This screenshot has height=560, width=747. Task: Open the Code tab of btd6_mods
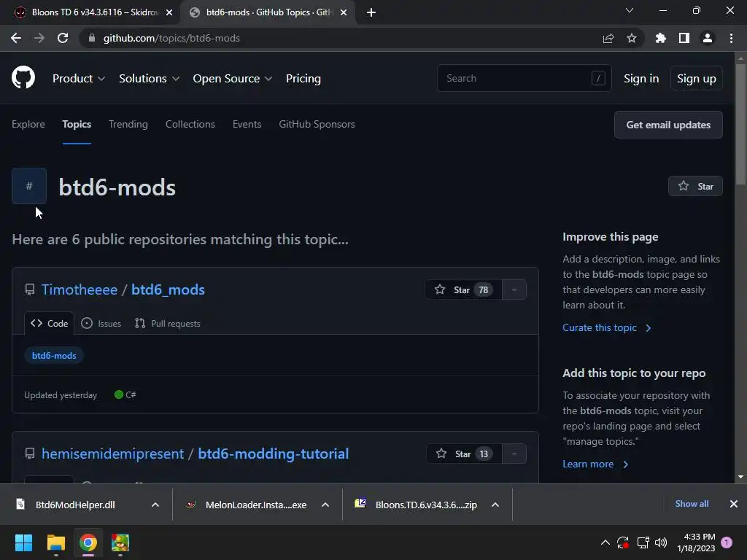49,323
